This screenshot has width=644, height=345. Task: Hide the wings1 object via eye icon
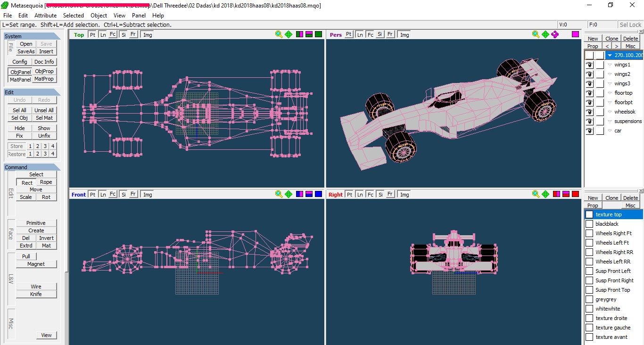589,65
